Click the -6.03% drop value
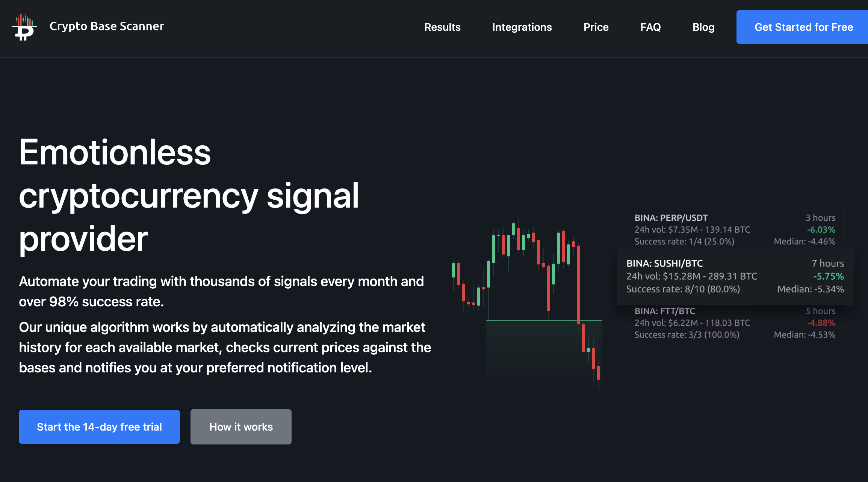Image resolution: width=868 pixels, height=482 pixels. 821,230
